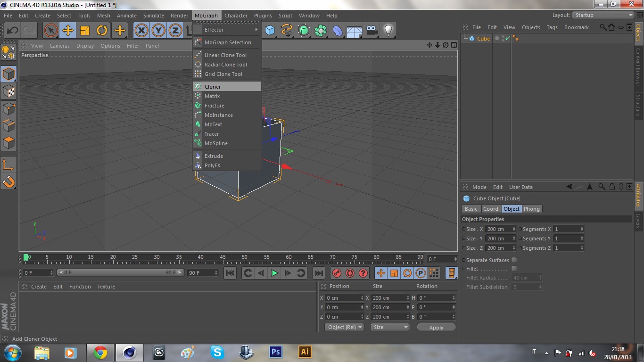
Task: Enable the Fillet checkbox
Action: tap(514, 269)
